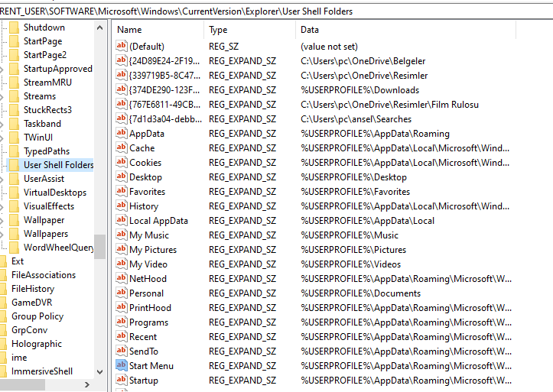Sort values by the Type column header
Viewport: 553px width, 392px height.
point(249,30)
